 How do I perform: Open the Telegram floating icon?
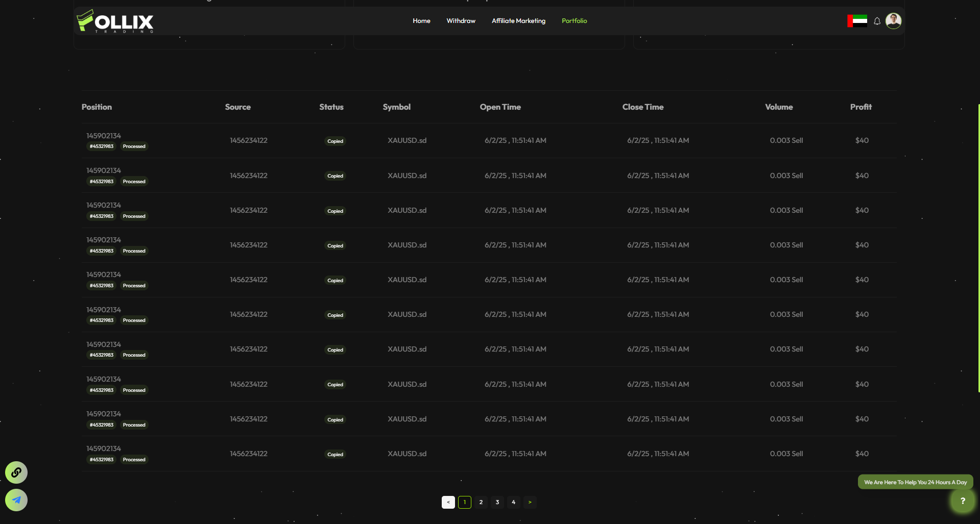click(16, 500)
